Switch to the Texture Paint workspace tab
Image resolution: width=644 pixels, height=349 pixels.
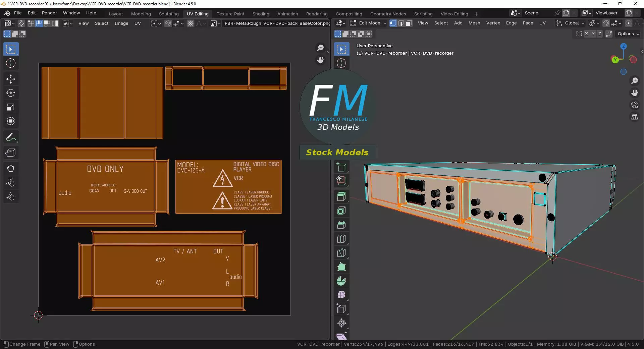(230, 14)
